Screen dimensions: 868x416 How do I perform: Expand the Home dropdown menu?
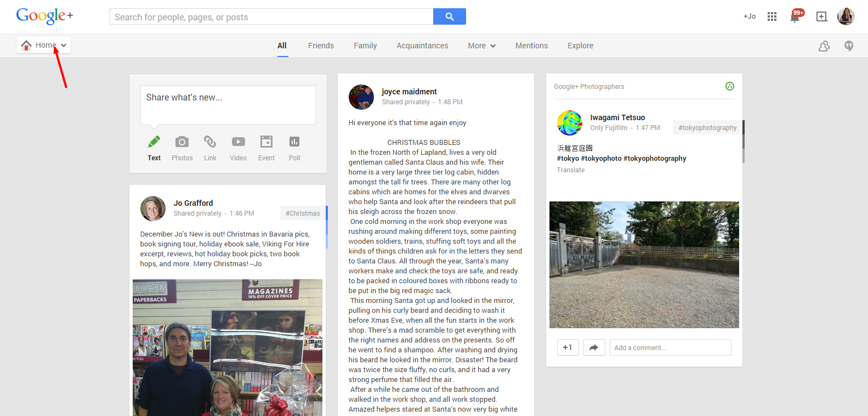click(44, 45)
